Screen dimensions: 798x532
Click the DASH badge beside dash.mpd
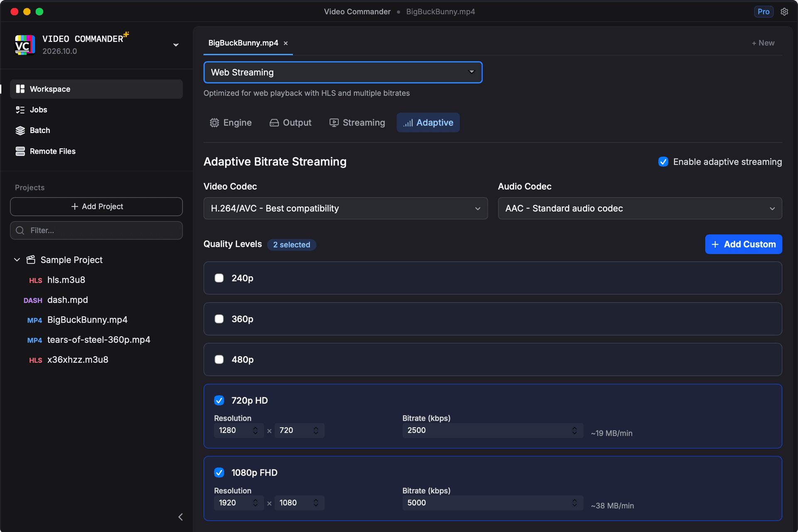pos(33,300)
